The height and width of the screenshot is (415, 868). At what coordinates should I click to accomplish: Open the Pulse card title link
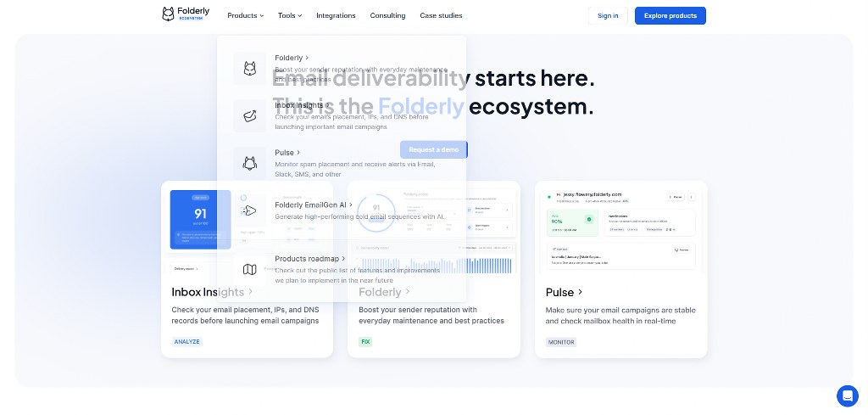click(564, 292)
